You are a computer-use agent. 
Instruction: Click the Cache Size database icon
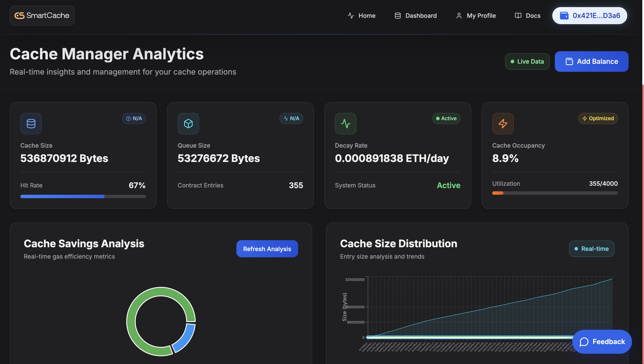(31, 123)
